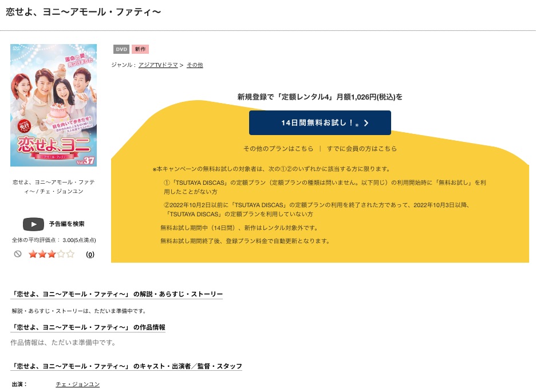Click the title caption below the cover

click(x=54, y=187)
